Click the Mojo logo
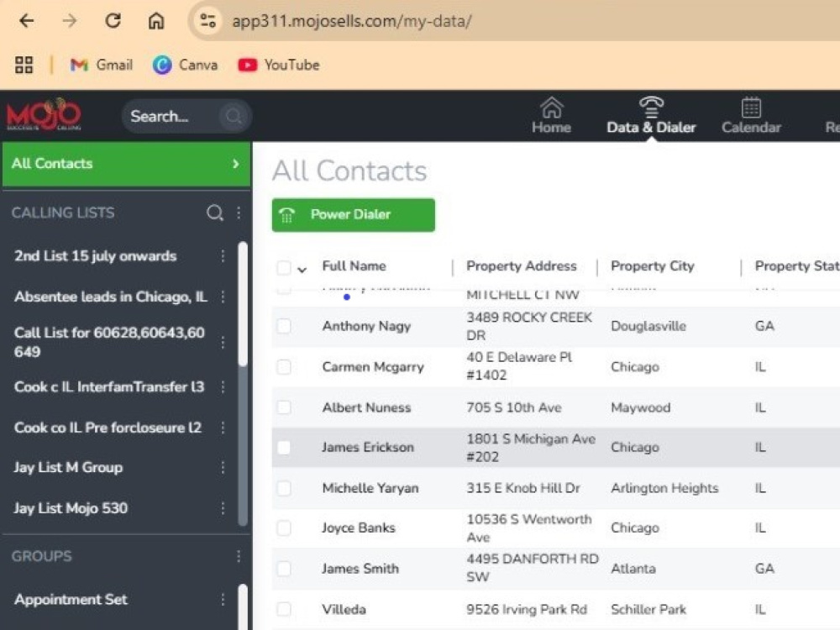The height and width of the screenshot is (630, 840). pyautogui.click(x=44, y=114)
